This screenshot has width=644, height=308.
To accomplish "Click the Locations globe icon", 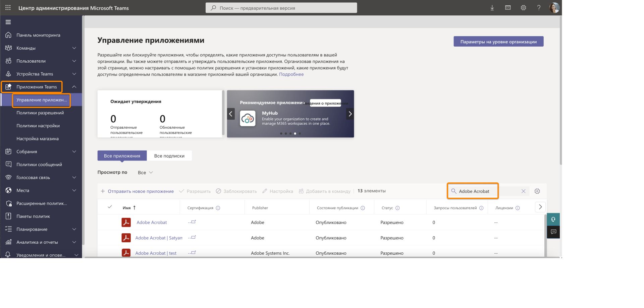I will pyautogui.click(x=8, y=190).
